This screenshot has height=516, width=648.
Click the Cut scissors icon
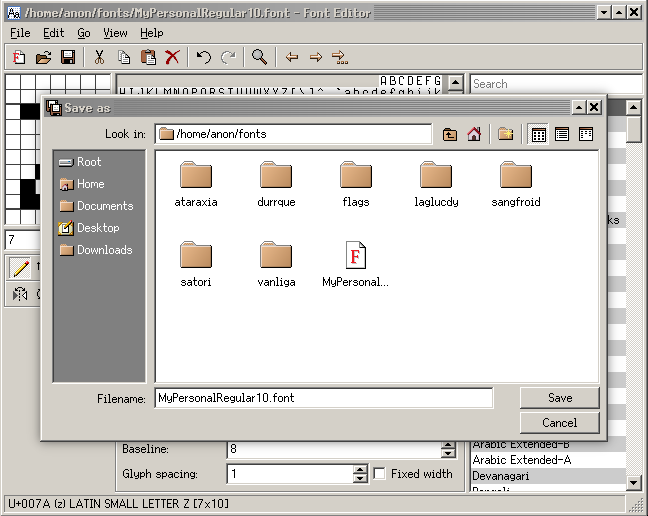[99, 58]
